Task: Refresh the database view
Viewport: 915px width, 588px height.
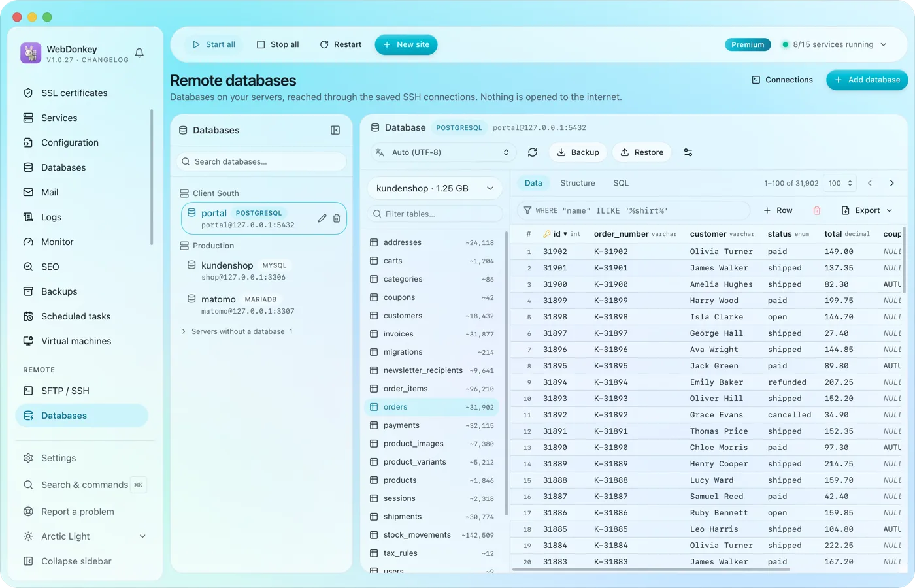Action: pos(533,152)
